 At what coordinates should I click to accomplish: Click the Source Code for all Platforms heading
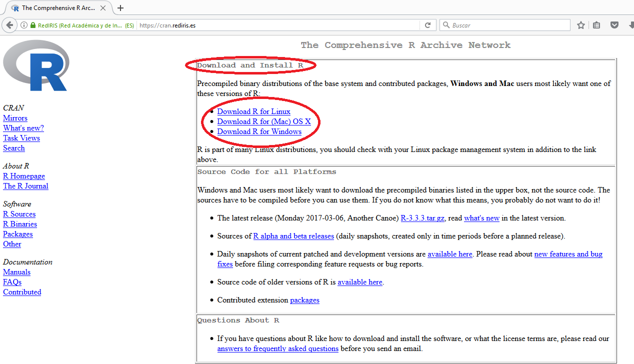266,172
